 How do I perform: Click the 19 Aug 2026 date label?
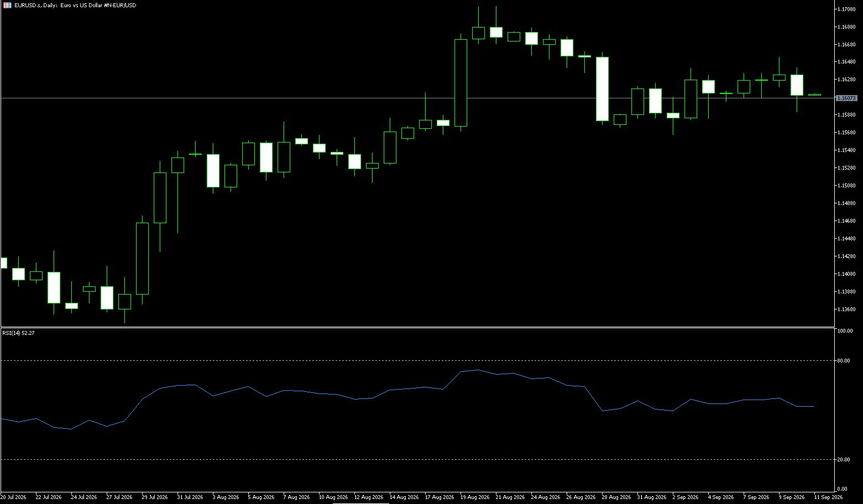pos(475,497)
